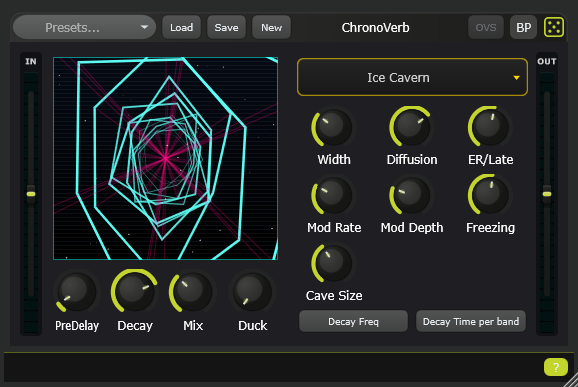The image size is (578, 387).
Task: Click the Load button
Action: (x=181, y=27)
